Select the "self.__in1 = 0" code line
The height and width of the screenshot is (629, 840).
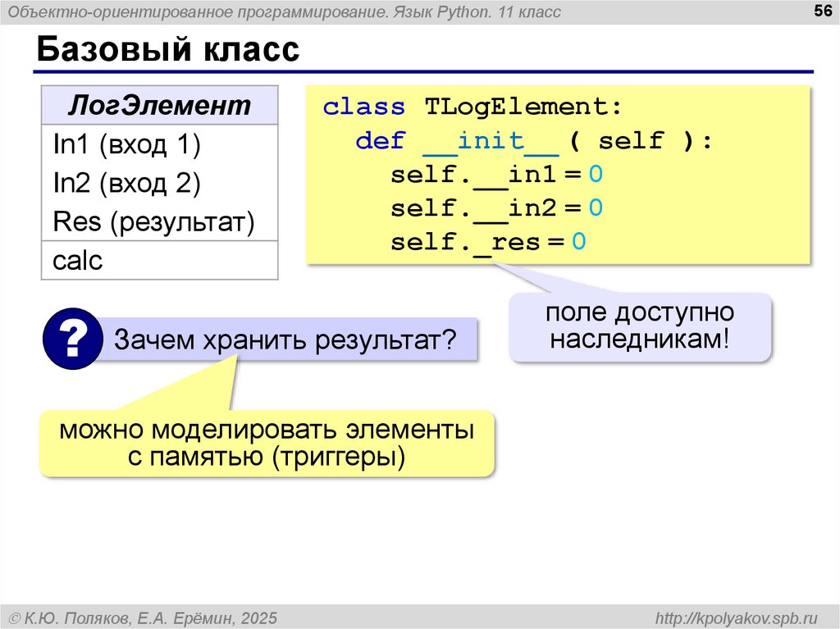pyautogui.click(x=496, y=175)
